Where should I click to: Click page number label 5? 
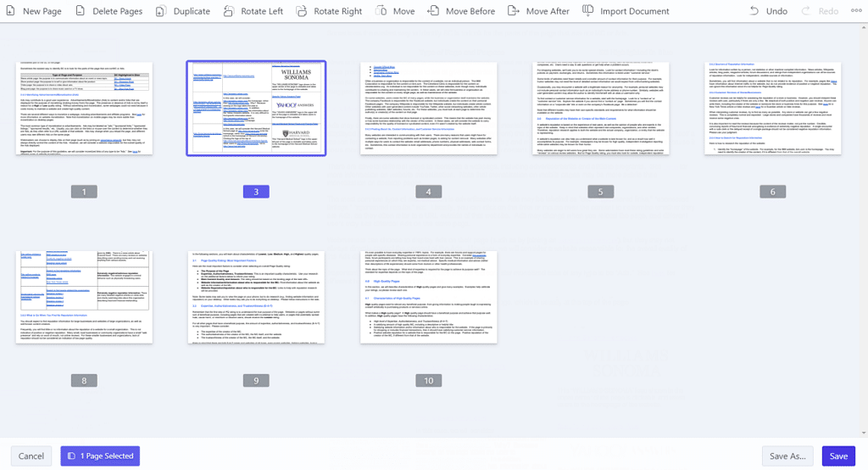click(x=601, y=192)
